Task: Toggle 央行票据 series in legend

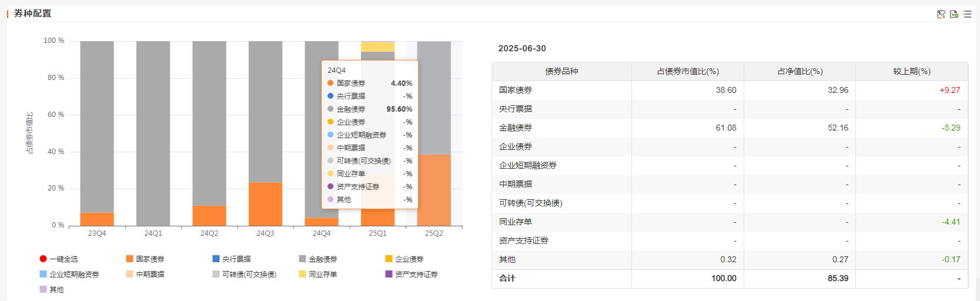Action: (x=232, y=259)
